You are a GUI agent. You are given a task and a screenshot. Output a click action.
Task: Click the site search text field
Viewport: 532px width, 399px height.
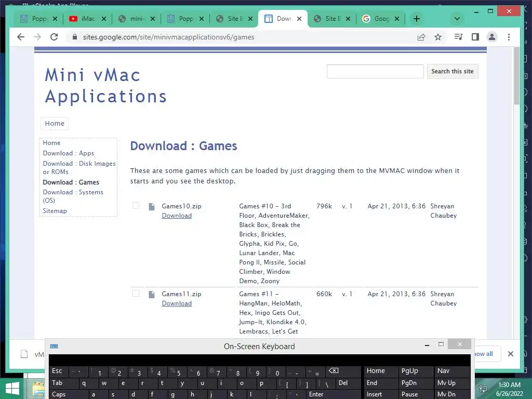coord(375,71)
